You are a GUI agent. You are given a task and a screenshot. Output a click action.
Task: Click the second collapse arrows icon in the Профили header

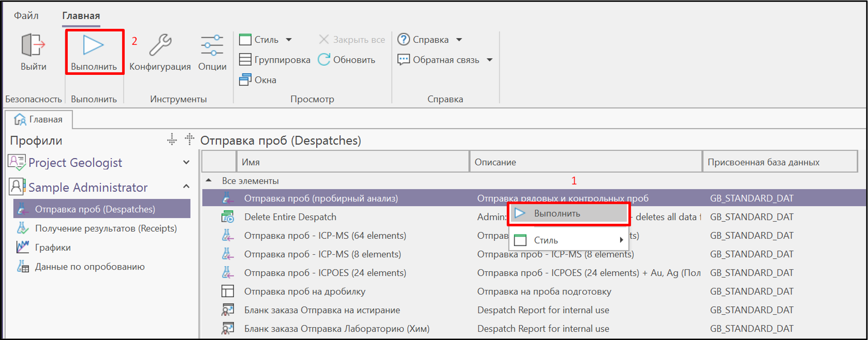click(x=189, y=139)
